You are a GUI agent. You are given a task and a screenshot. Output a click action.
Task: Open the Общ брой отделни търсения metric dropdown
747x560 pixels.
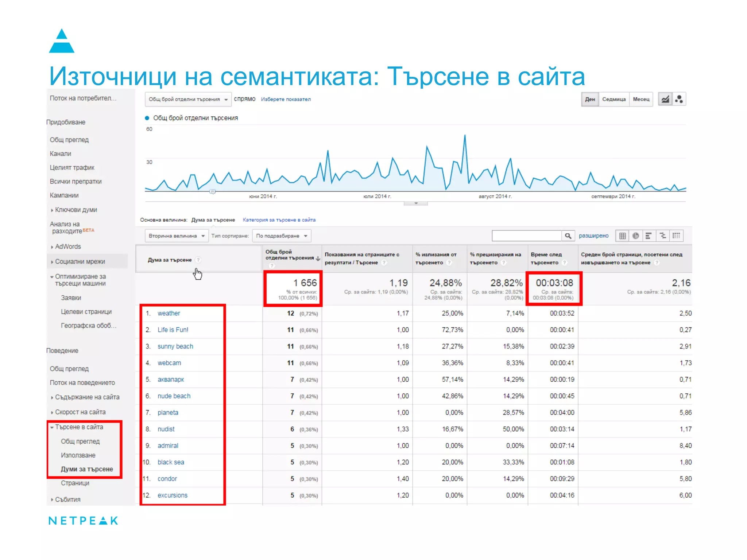(188, 99)
